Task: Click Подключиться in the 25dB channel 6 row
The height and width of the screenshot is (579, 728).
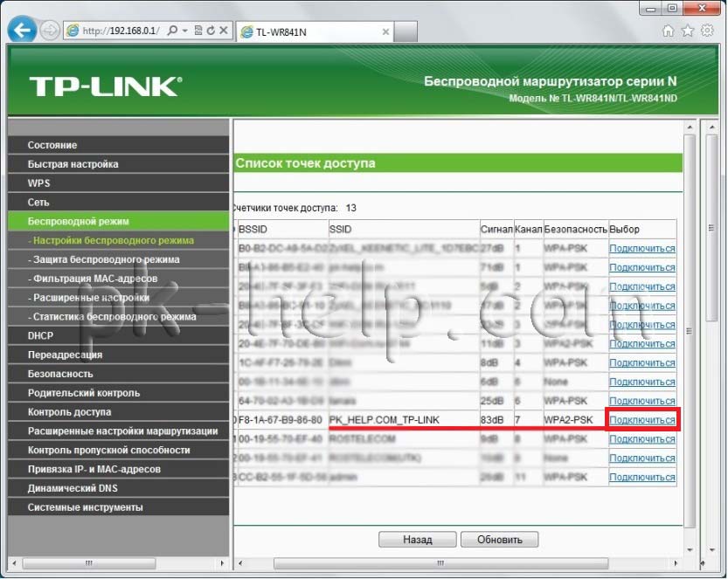Action: 642,401
